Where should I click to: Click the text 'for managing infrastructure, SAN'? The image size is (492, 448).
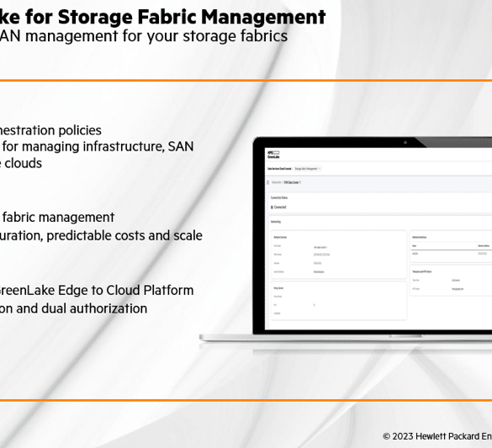[x=98, y=146]
